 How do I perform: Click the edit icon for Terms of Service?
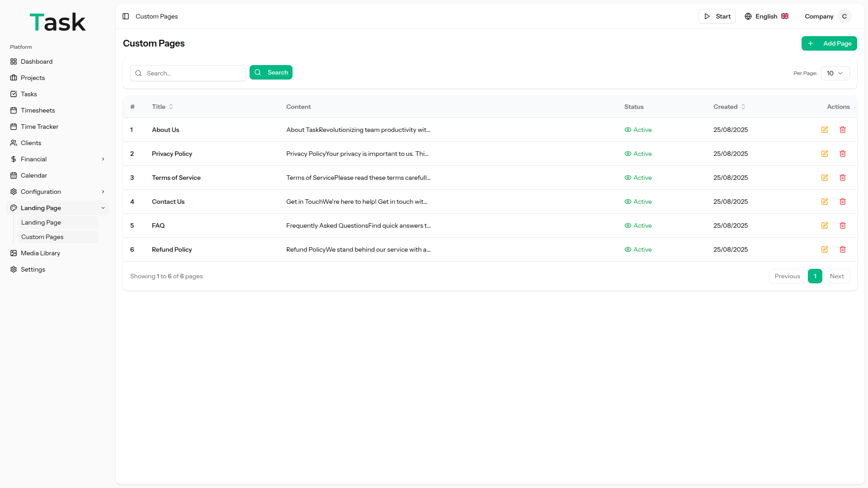825,178
